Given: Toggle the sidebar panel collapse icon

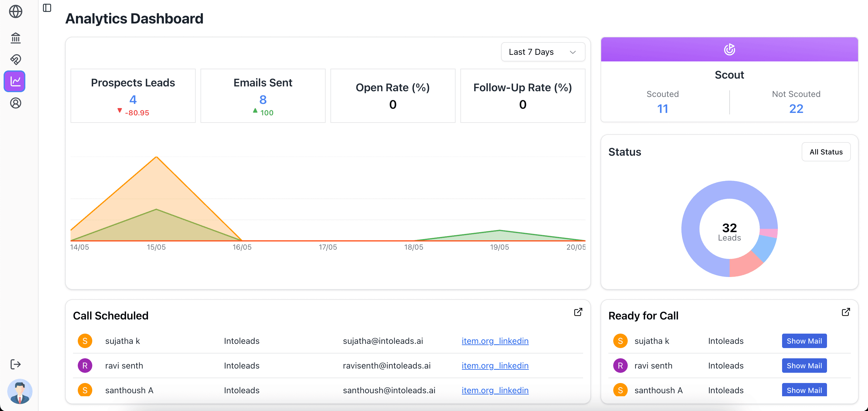Looking at the screenshot, I should [47, 8].
